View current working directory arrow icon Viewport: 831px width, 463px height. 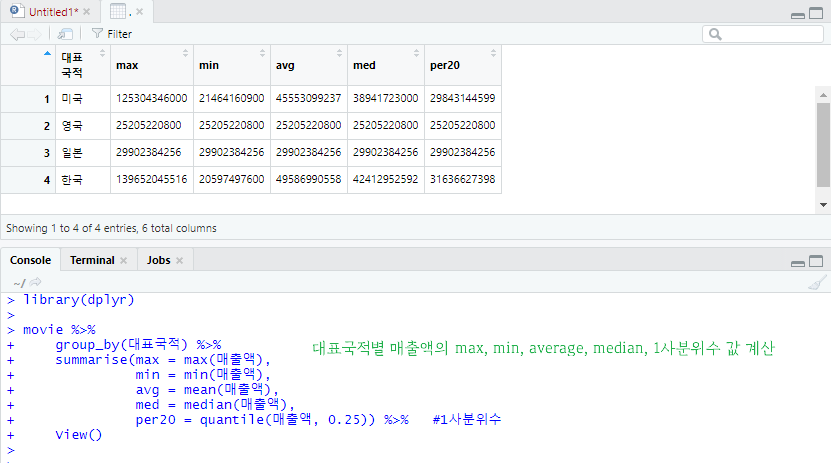coord(36,282)
